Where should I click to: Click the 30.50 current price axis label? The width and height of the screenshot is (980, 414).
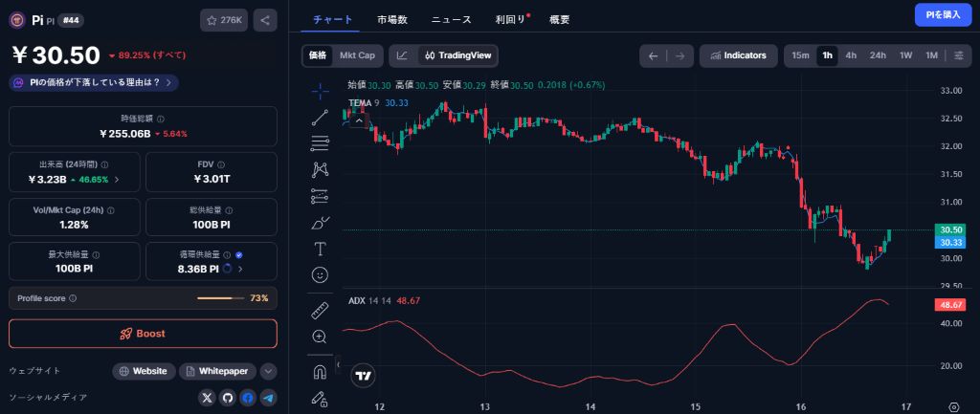coord(950,229)
